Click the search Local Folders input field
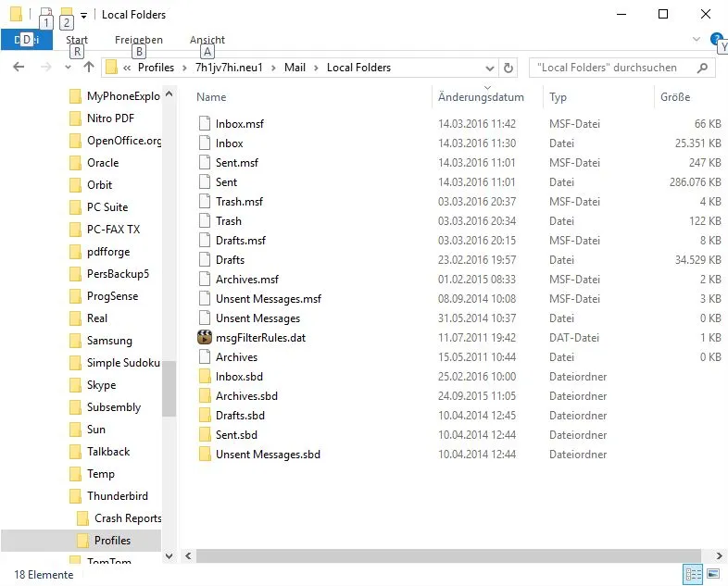Image resolution: width=728 pixels, height=586 pixels. coord(613,68)
